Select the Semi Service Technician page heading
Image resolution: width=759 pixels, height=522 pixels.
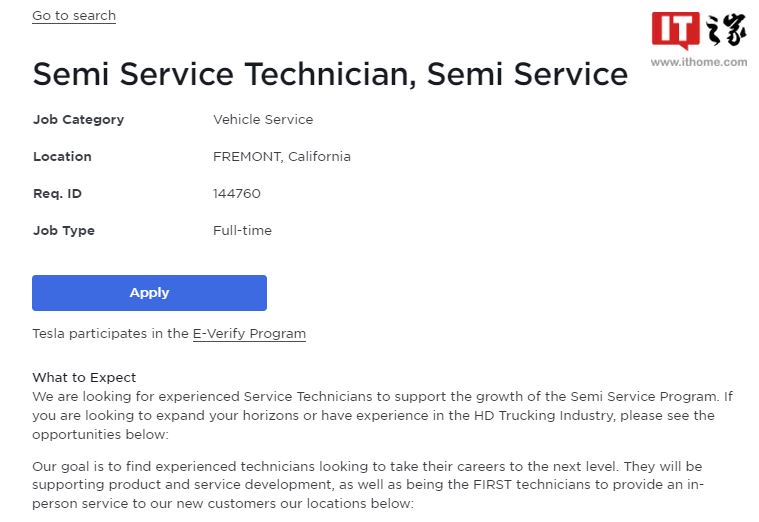(x=330, y=74)
